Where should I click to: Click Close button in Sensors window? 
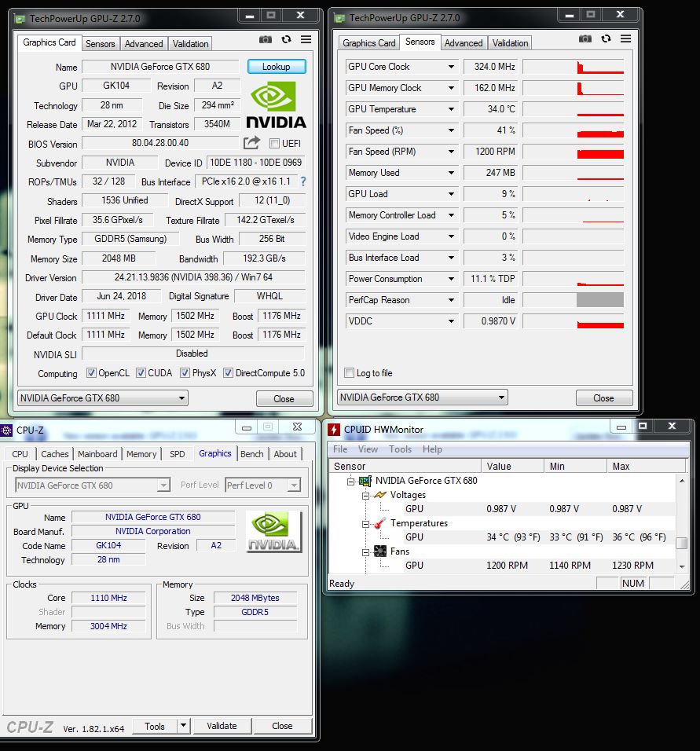(603, 398)
